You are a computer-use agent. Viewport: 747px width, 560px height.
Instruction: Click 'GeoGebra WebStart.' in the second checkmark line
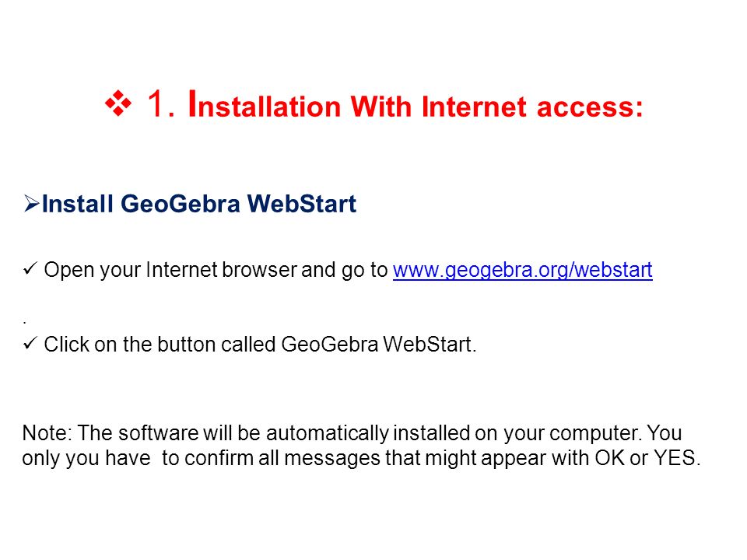pyautogui.click(x=379, y=345)
